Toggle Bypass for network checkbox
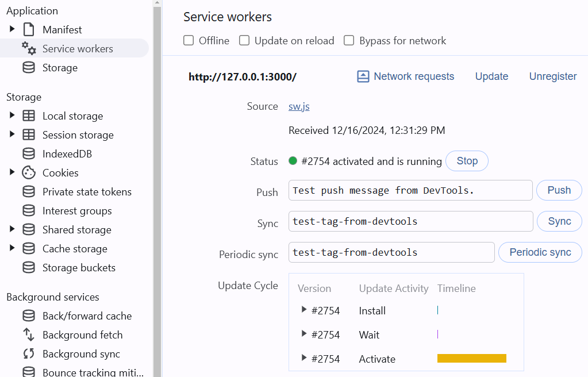 point(349,40)
